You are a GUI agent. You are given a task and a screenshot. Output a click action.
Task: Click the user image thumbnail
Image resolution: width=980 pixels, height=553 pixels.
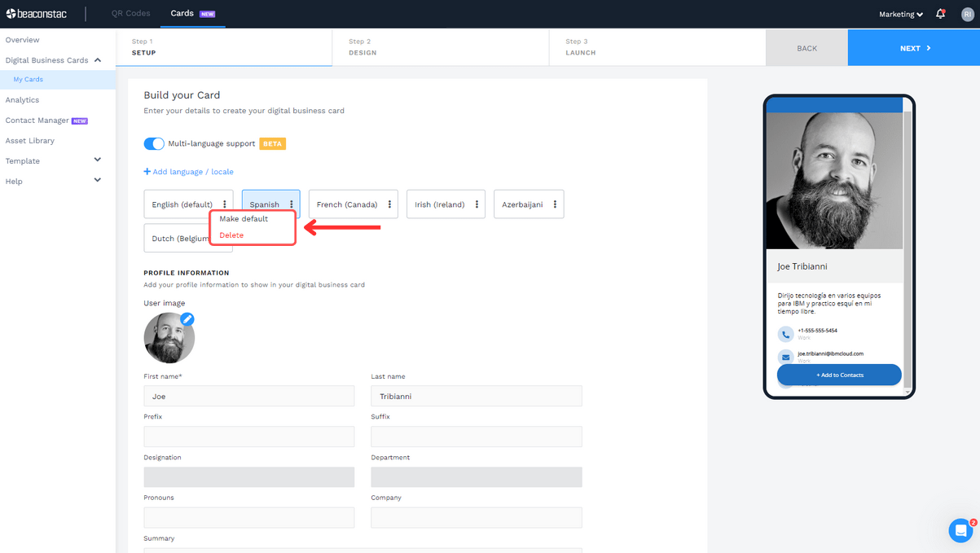tap(169, 338)
